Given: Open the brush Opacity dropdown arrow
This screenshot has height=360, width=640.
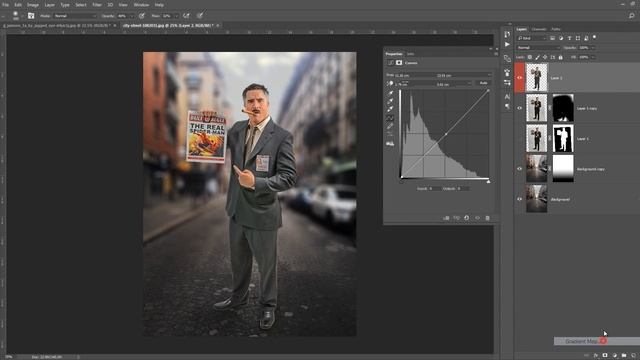Looking at the screenshot, I should pos(131,16).
